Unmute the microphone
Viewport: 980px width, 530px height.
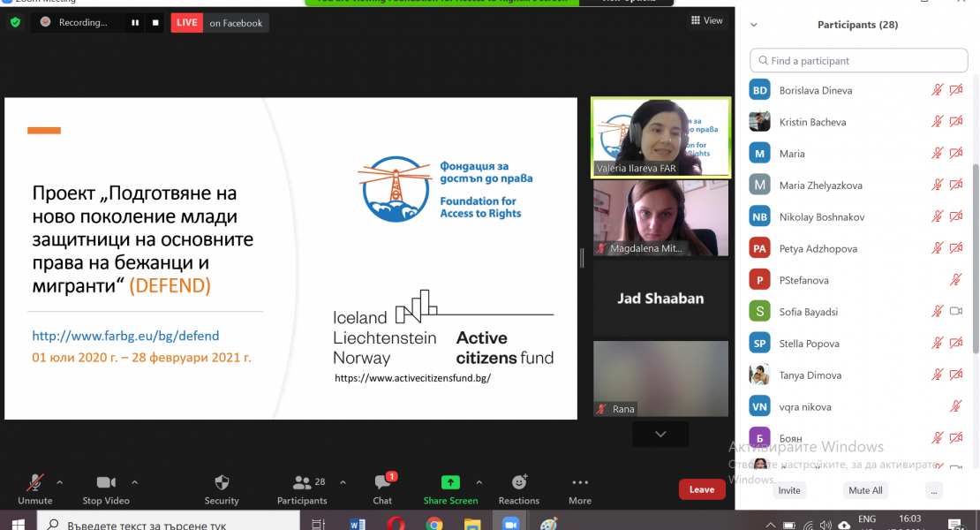tap(35, 488)
